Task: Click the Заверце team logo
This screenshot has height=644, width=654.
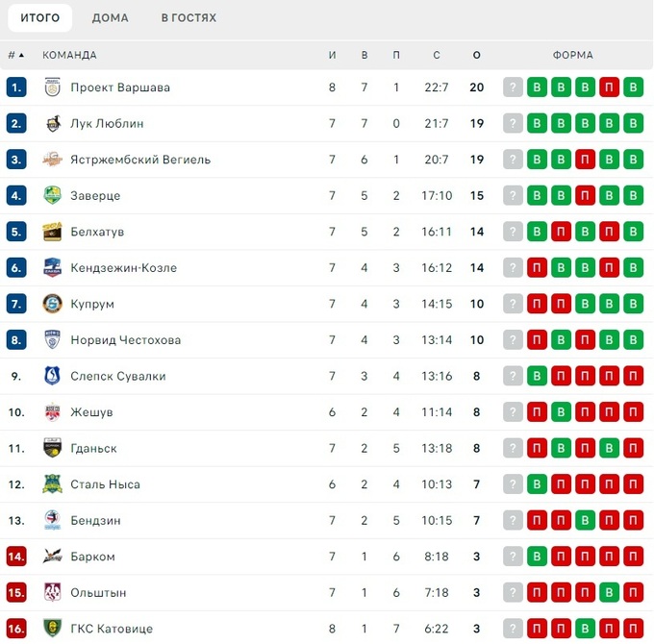Action: coord(53,196)
